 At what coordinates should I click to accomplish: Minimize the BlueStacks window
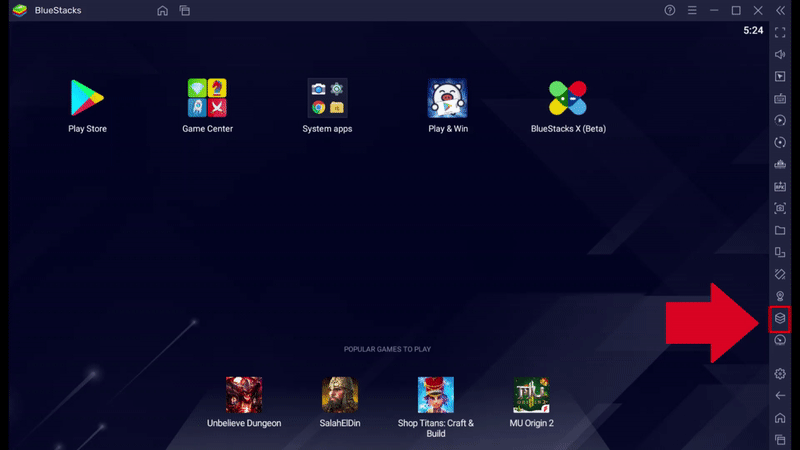714,10
